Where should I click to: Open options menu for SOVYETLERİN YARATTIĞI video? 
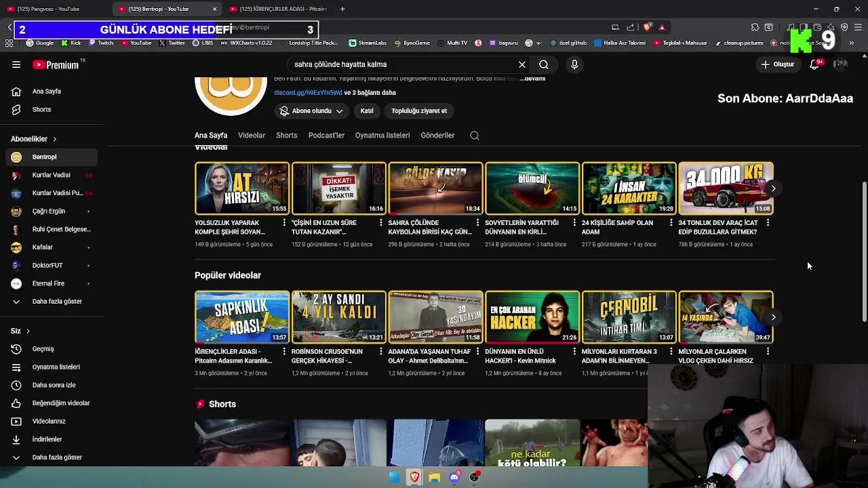(x=574, y=222)
